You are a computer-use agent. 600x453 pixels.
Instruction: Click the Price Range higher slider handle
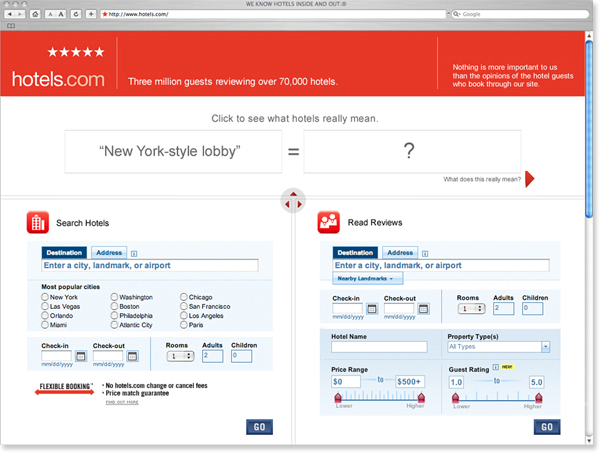(x=421, y=398)
